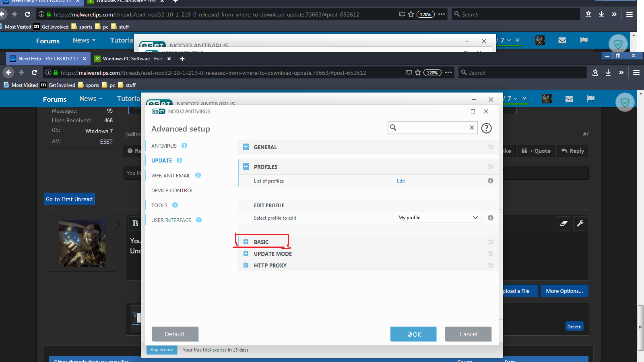
Task: Select UPDATE in Advanced setup sidebar
Action: [162, 160]
